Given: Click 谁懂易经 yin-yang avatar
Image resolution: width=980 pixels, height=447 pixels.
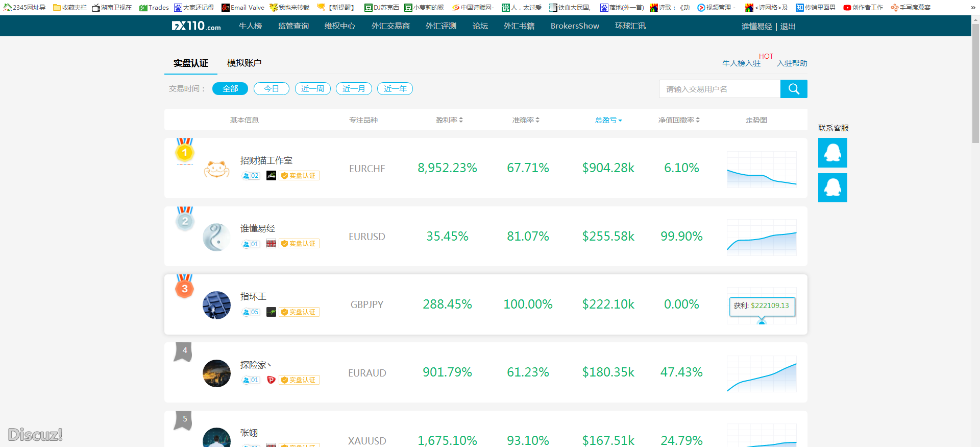Looking at the screenshot, I should pos(217,237).
